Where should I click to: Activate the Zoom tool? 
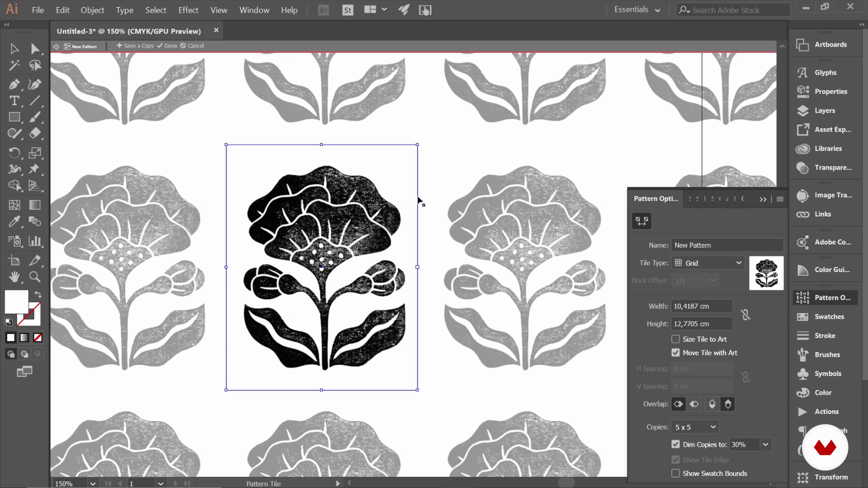(35, 277)
